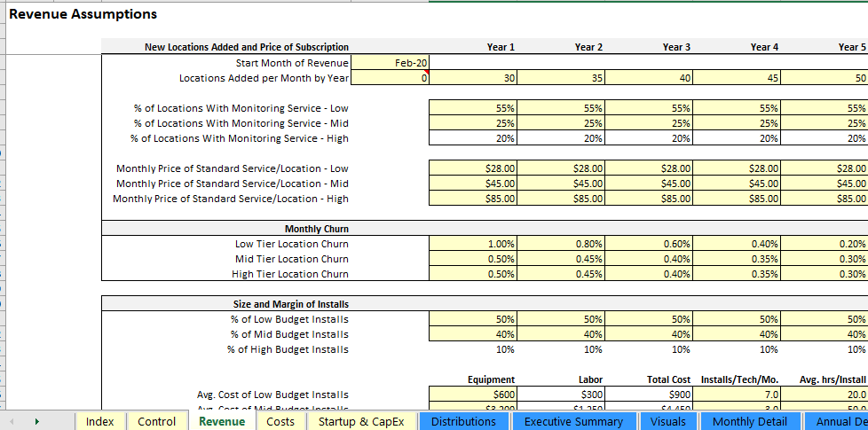Image resolution: width=868 pixels, height=430 pixels.
Task: Go to the Startup & CapEx tab
Action: (x=361, y=421)
